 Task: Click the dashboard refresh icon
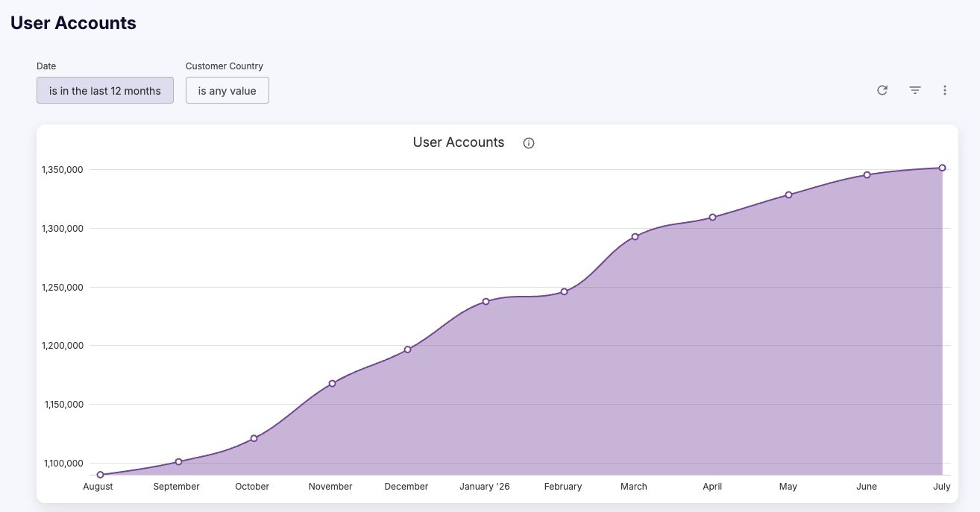882,90
